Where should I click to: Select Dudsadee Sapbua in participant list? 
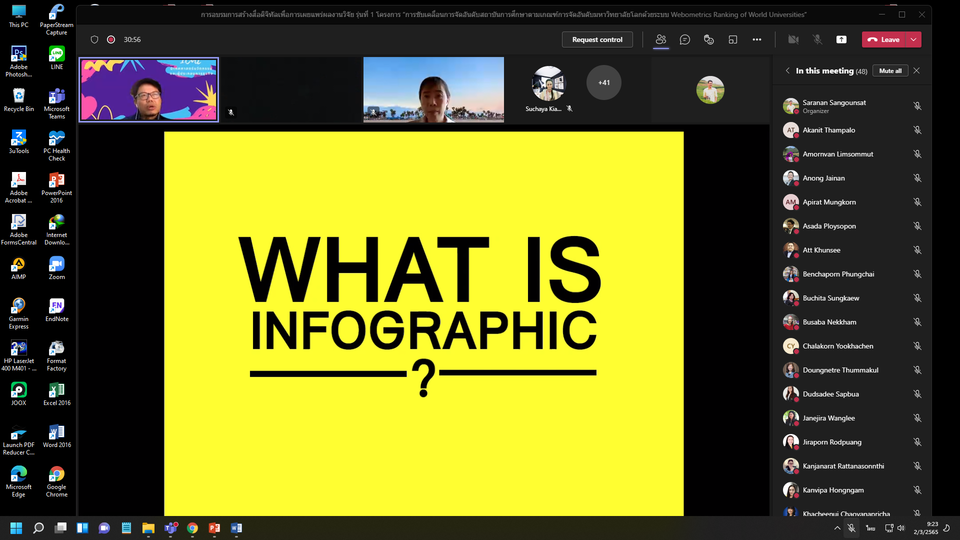852,394
